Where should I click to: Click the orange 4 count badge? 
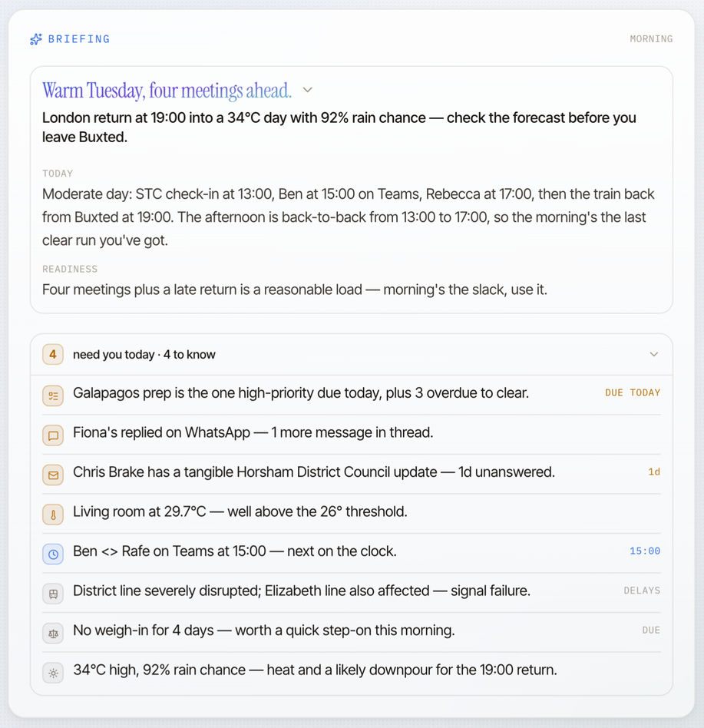(53, 354)
